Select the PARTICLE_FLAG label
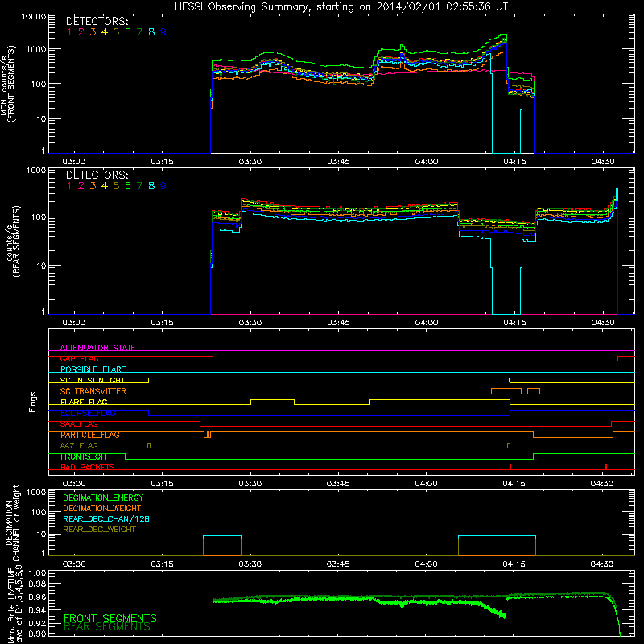This screenshot has height=644, width=644. tap(90, 435)
